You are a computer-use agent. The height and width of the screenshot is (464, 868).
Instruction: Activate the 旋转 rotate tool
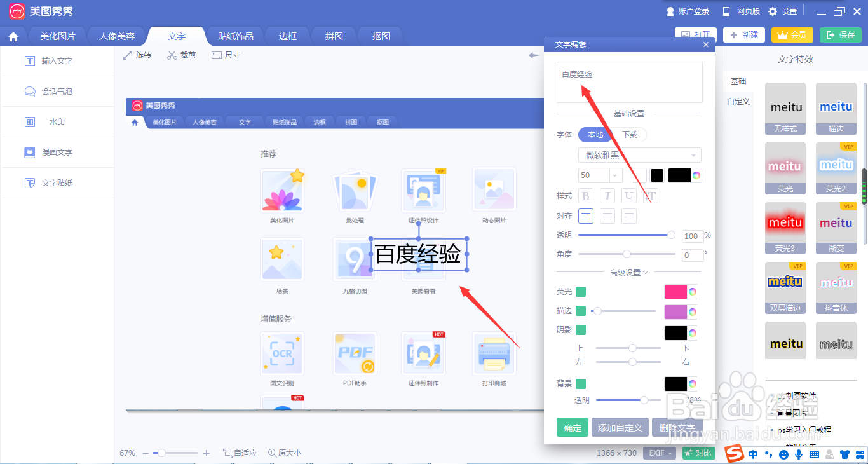coord(137,55)
